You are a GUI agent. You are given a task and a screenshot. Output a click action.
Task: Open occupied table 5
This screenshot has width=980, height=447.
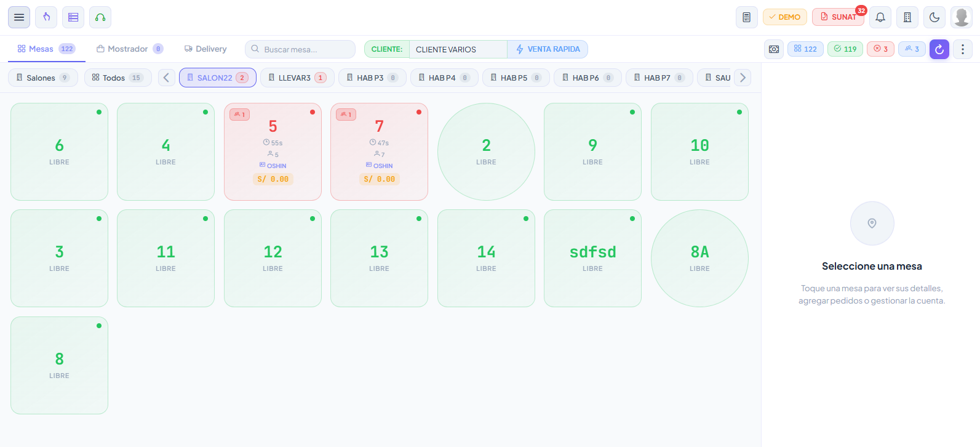(273, 151)
